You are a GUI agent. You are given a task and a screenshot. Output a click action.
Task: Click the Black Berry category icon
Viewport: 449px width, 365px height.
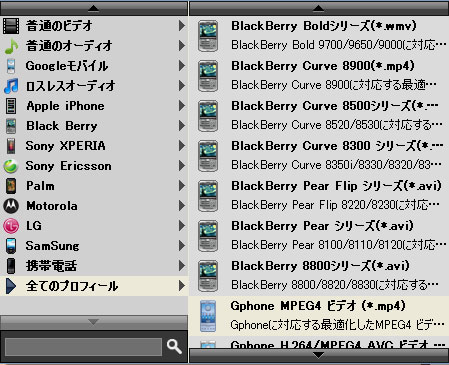(11, 126)
